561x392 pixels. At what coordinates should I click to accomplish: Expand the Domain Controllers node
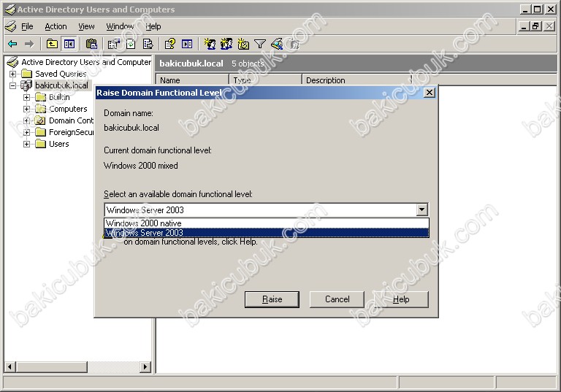(26, 121)
